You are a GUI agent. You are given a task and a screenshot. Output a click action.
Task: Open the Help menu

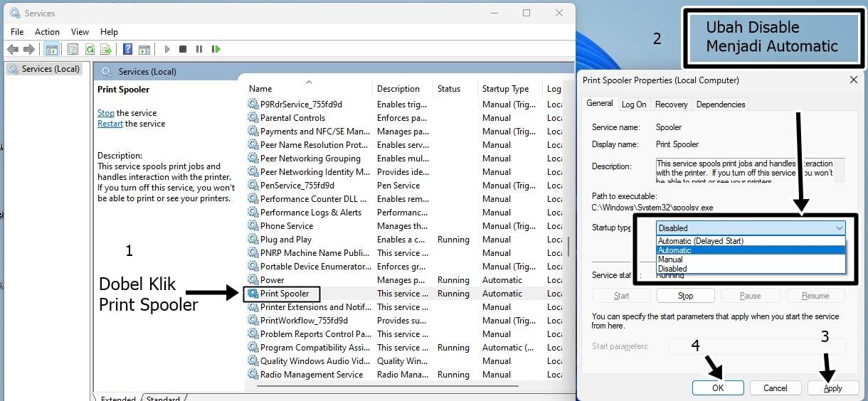click(109, 32)
